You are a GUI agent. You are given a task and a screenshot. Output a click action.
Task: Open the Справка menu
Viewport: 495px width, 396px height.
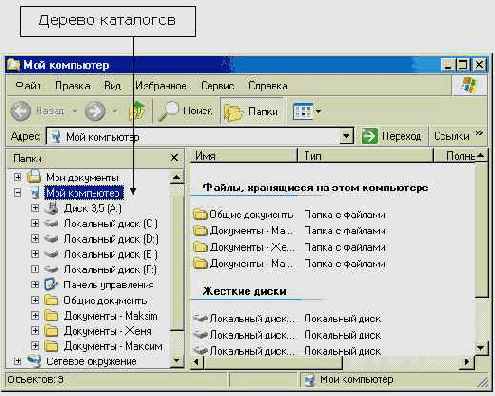(x=268, y=86)
